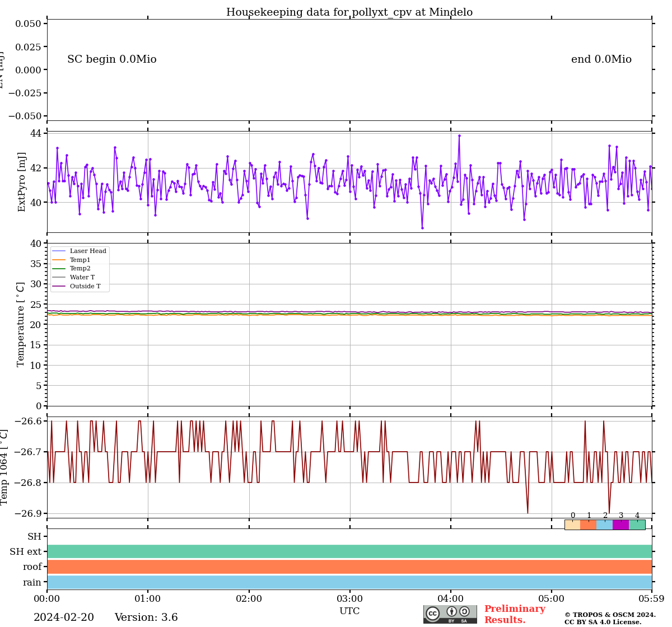The width and height of the screenshot is (672, 627).
Task: Click the 'end 0.0Mio' annotation
Action: click(x=601, y=59)
